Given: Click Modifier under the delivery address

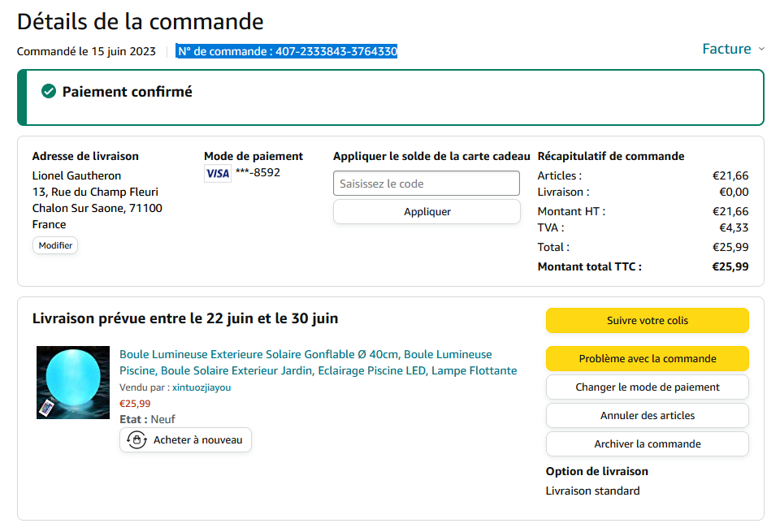Looking at the screenshot, I should [55, 245].
